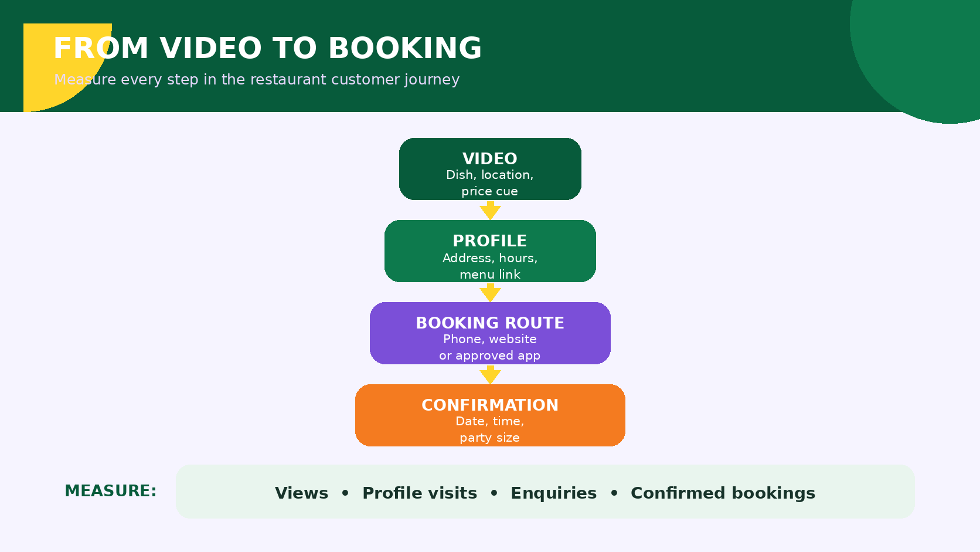
Task: Click the 'Confirmed bookings' metric
Action: [x=723, y=493]
